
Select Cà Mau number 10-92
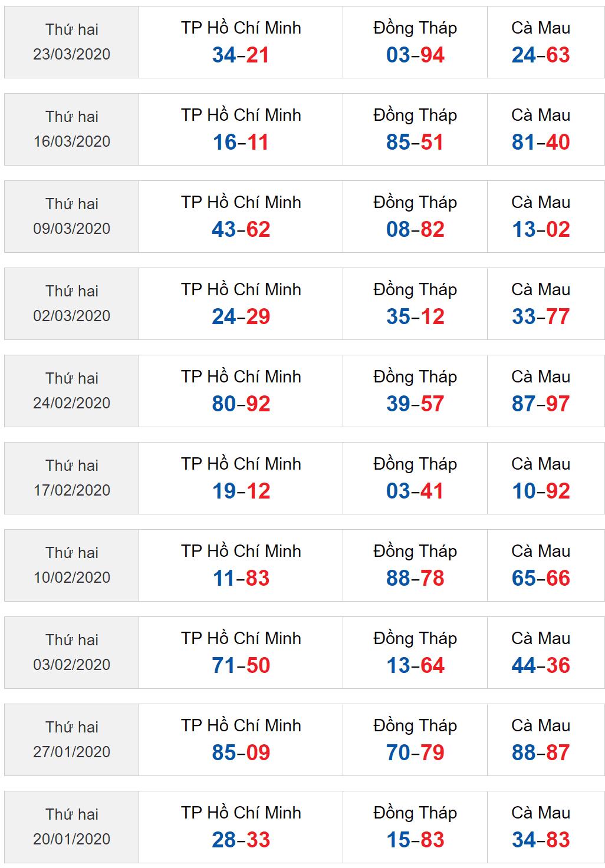pos(541,491)
